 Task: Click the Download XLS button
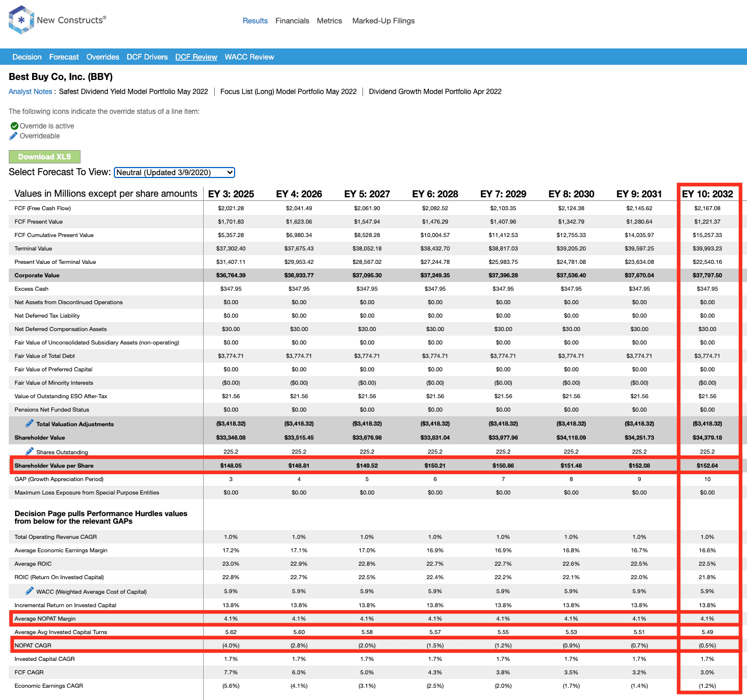point(44,156)
